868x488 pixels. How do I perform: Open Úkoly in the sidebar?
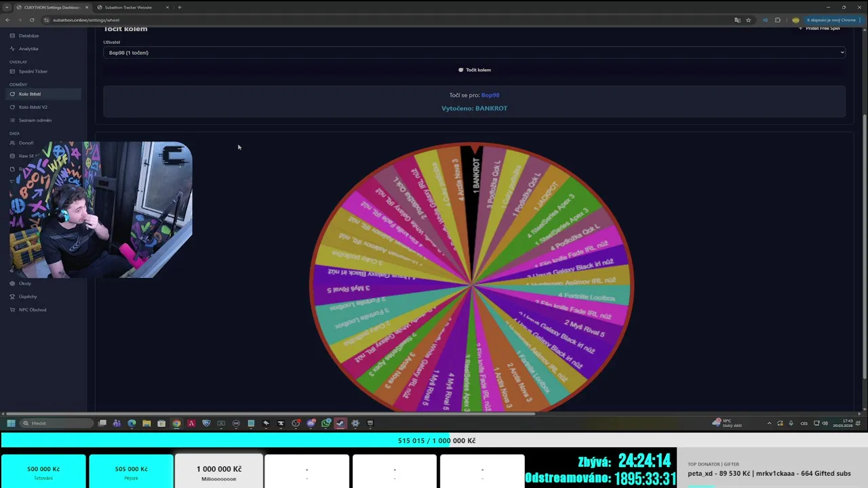coord(25,283)
